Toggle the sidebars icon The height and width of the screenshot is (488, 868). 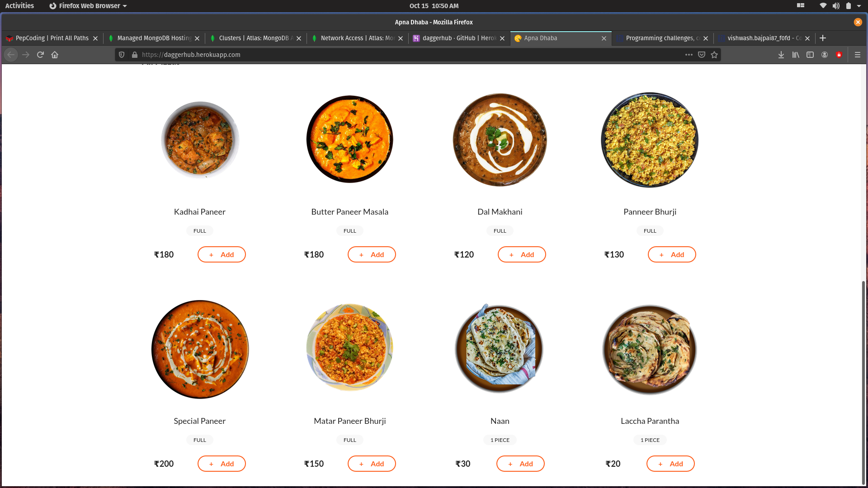point(810,55)
